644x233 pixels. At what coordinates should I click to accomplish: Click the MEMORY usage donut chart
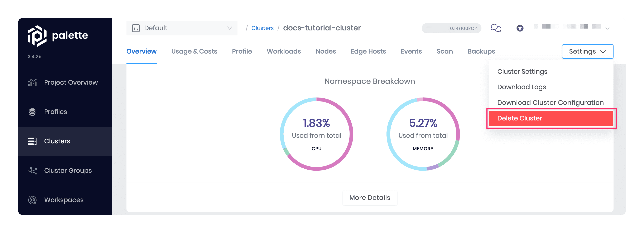pyautogui.click(x=423, y=134)
